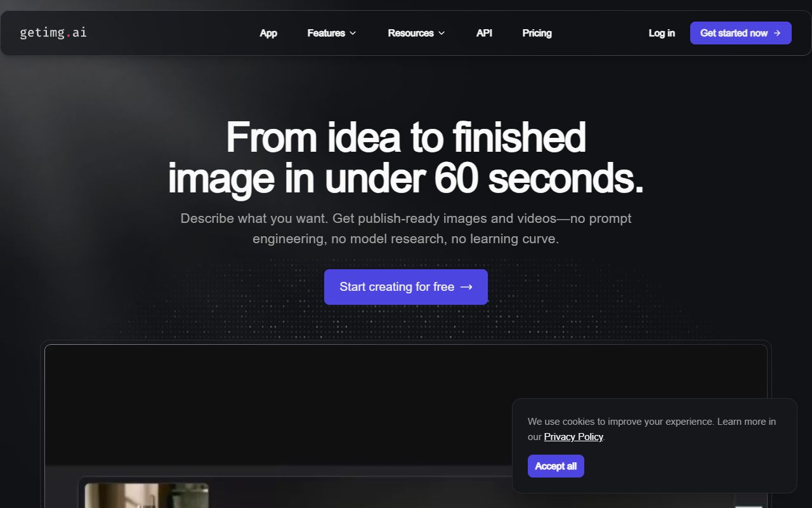Screen dimensions: 812x508
Task: Open the Privacy Policy link
Action: (573, 436)
